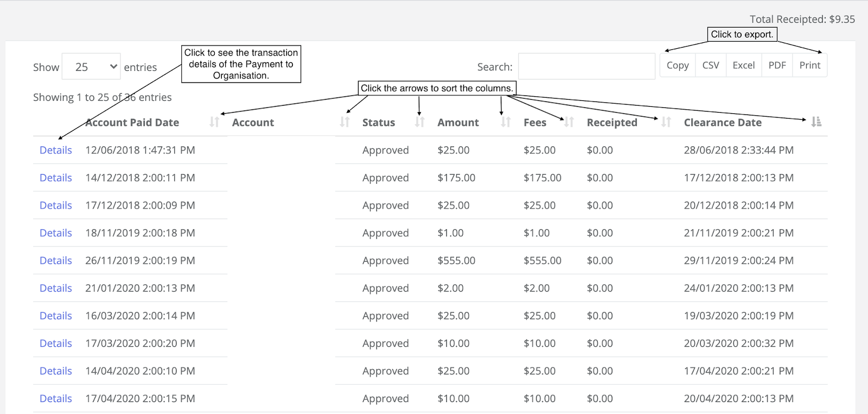Screen dimensions: 868x414
Task: Open Details for 21/01/2020 2:00:13 PM payment
Action: (x=56, y=288)
